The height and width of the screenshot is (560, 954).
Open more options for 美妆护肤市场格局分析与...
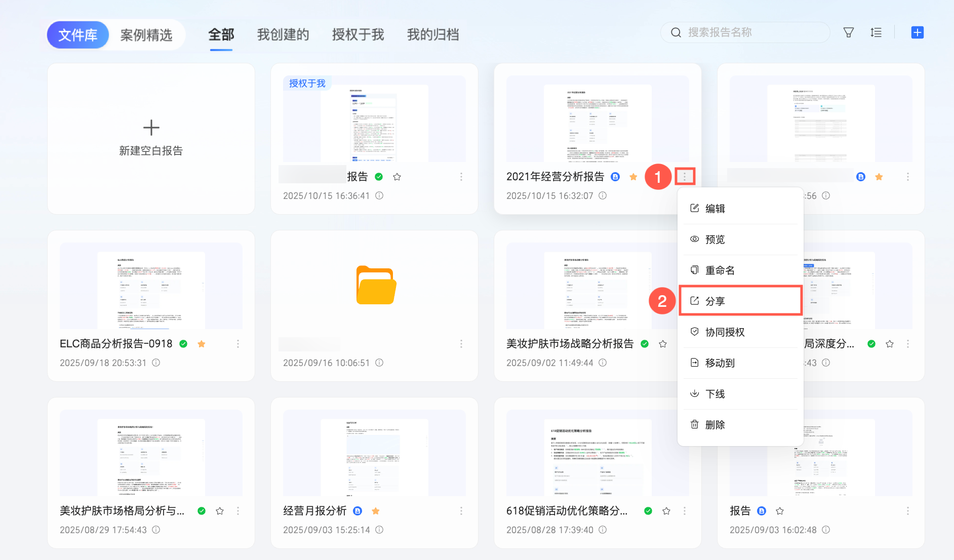coord(238,511)
